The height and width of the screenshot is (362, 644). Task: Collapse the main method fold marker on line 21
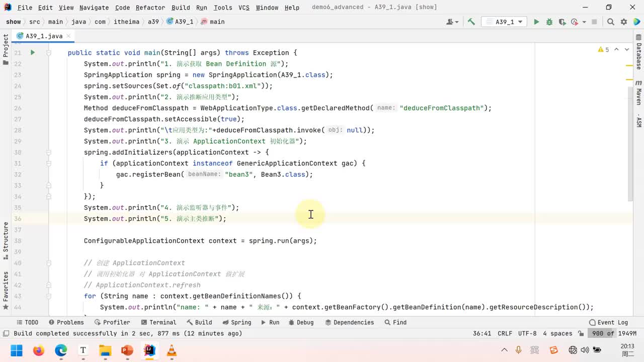pyautogui.click(x=49, y=52)
